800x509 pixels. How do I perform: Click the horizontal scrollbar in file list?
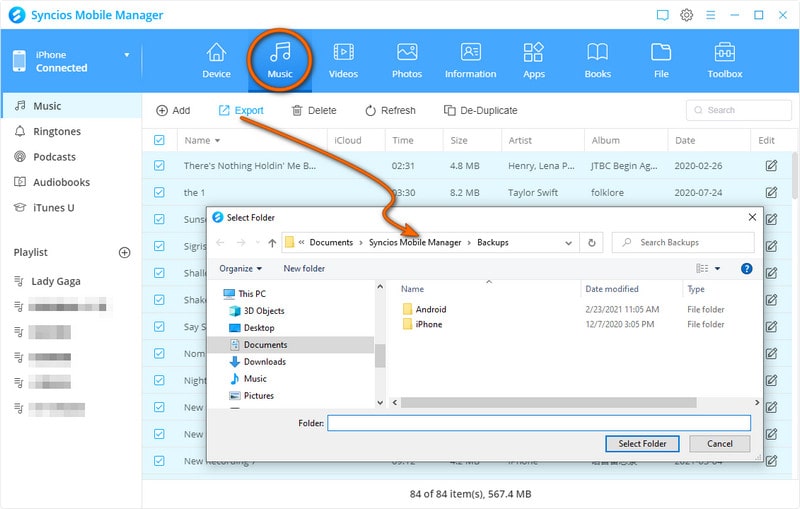560,403
